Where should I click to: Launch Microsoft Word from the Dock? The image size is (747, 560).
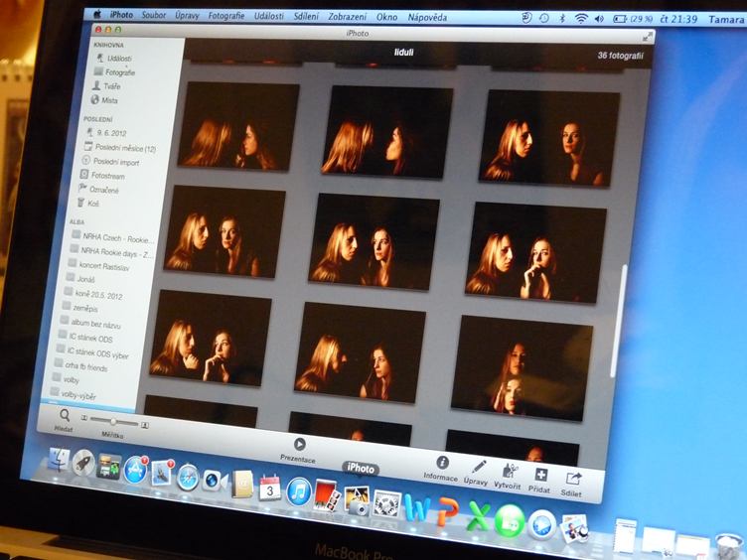pyautogui.click(x=416, y=507)
